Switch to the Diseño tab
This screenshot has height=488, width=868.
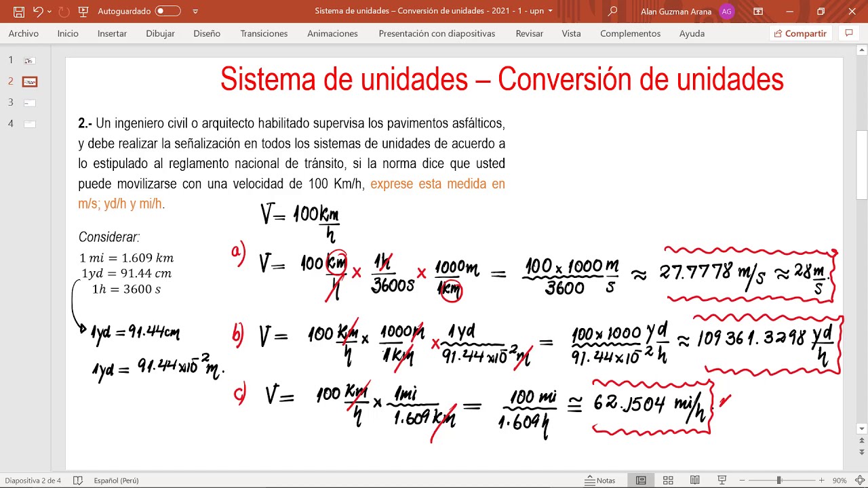(x=207, y=33)
